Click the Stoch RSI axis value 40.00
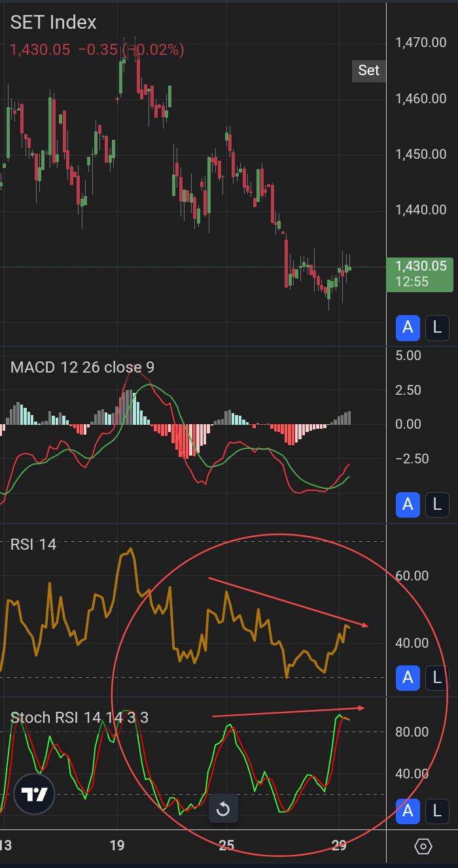Screen dimensions: 458x868 pos(412,774)
